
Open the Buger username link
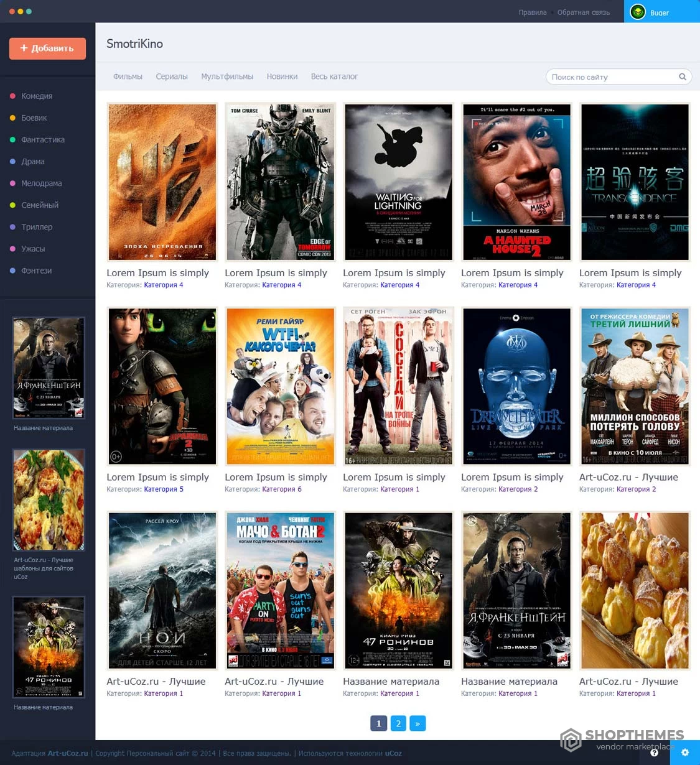click(660, 12)
